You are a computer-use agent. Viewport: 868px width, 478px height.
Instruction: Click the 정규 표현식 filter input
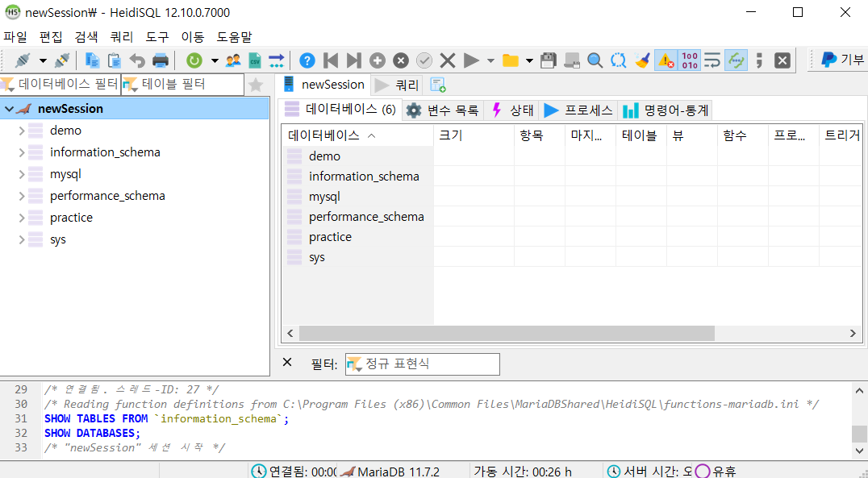423,364
